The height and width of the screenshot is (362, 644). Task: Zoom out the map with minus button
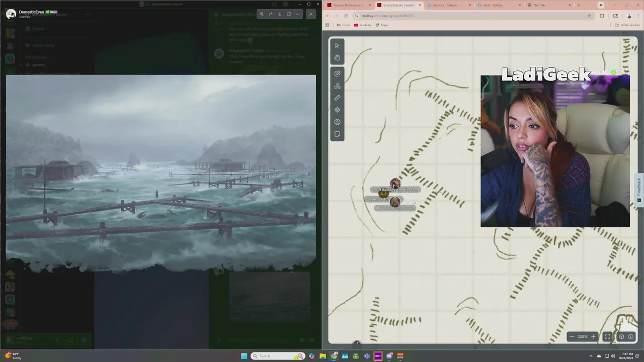572,336
